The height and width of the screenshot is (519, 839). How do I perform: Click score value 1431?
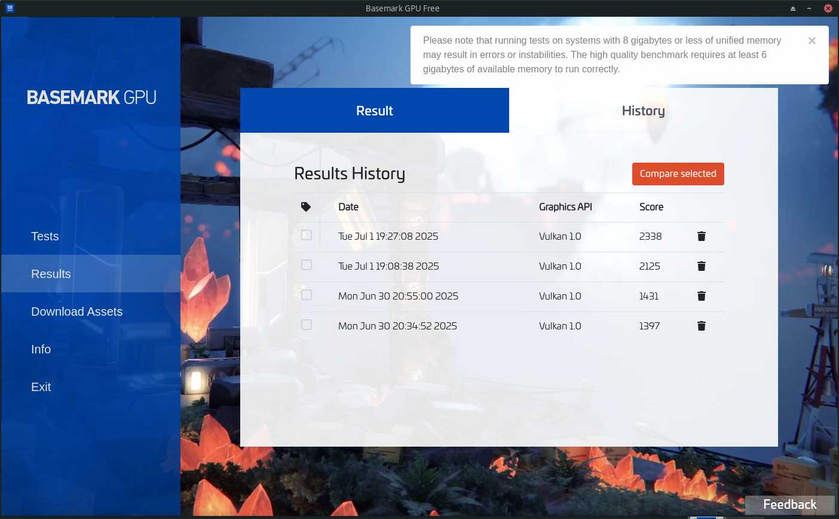[x=649, y=296]
